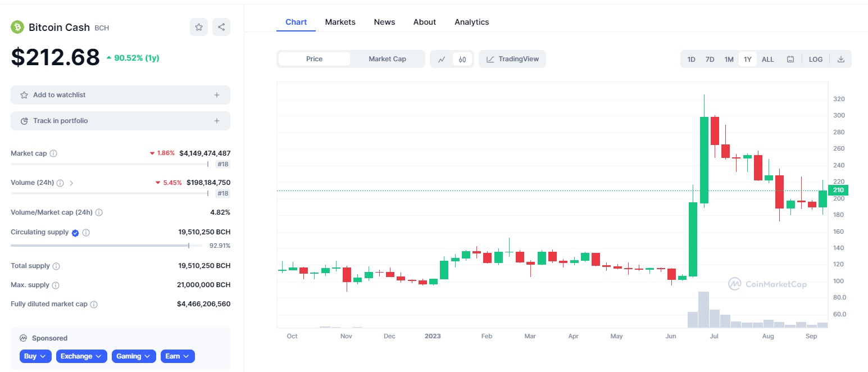Open the Gaming dropdown

coord(134,356)
